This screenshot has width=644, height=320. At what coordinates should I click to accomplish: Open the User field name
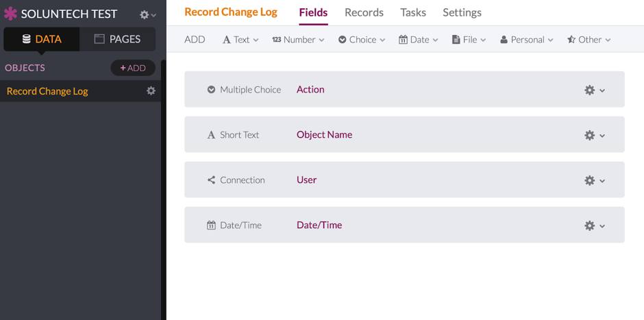pyautogui.click(x=306, y=180)
